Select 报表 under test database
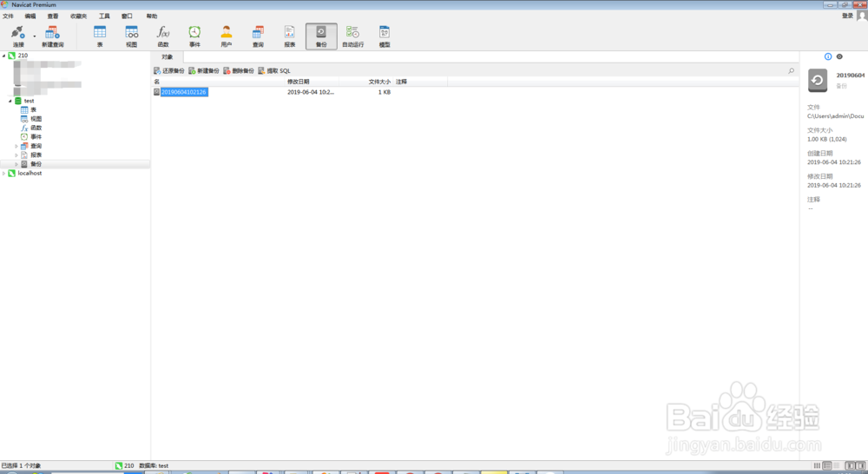This screenshot has height=474, width=868. [36, 155]
